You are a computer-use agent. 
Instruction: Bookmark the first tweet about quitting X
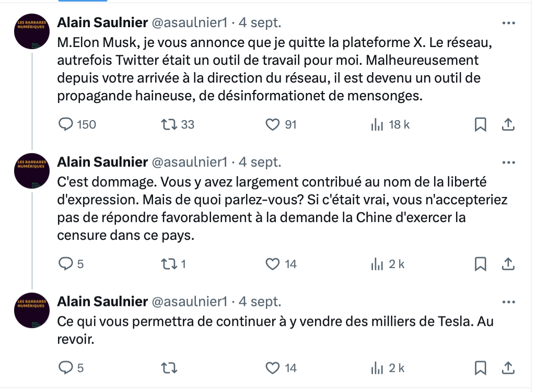click(481, 124)
